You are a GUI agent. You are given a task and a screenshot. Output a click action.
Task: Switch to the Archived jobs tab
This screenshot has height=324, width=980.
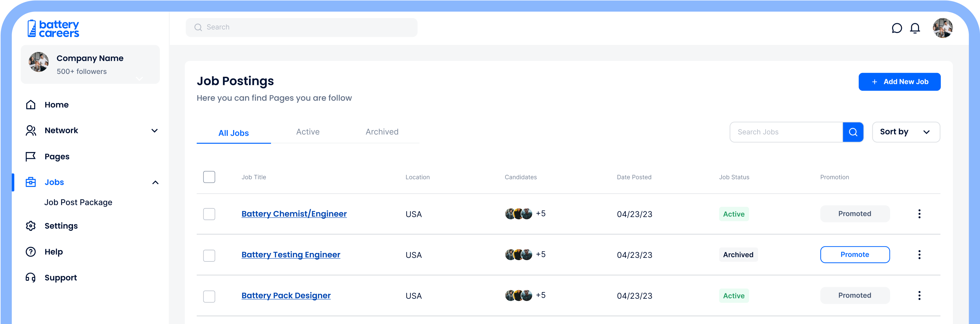coord(381,132)
